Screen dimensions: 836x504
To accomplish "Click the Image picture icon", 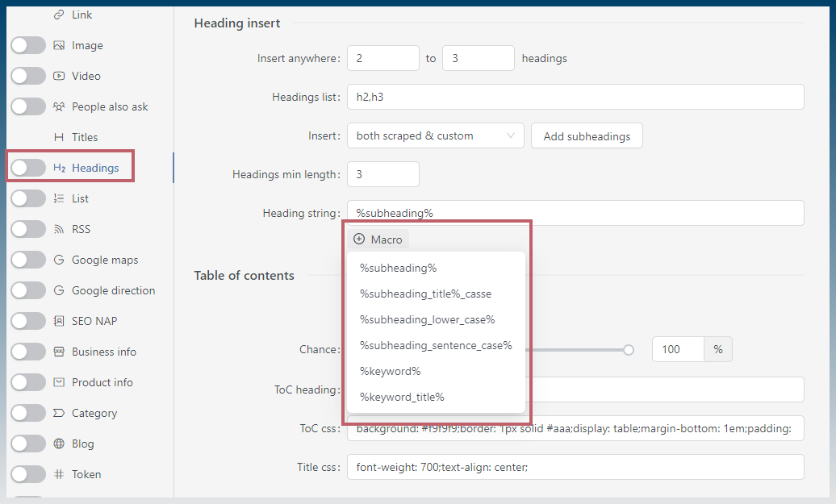I will click(59, 45).
